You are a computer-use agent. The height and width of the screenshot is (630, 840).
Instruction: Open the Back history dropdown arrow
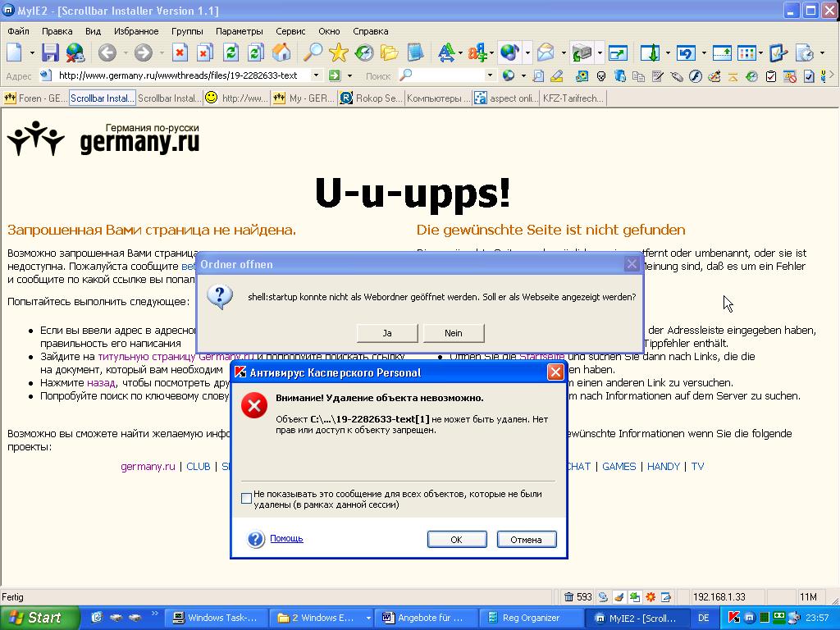click(x=126, y=53)
